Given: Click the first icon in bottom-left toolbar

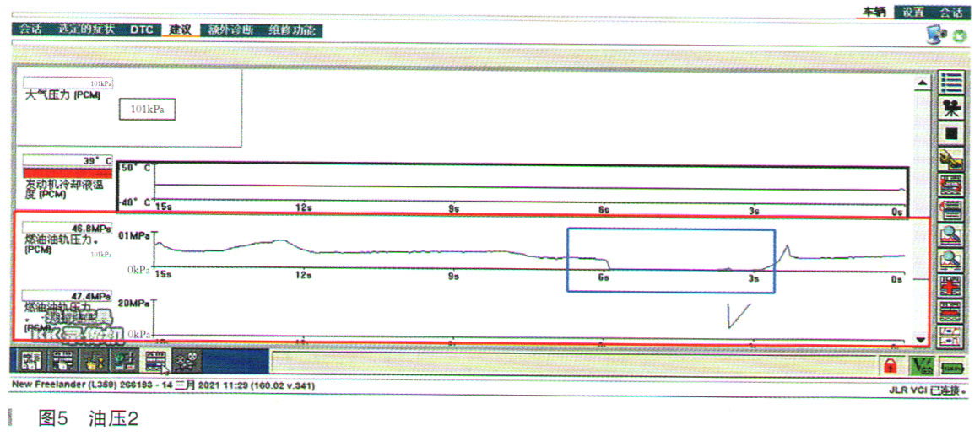Looking at the screenshot, I should [32, 362].
